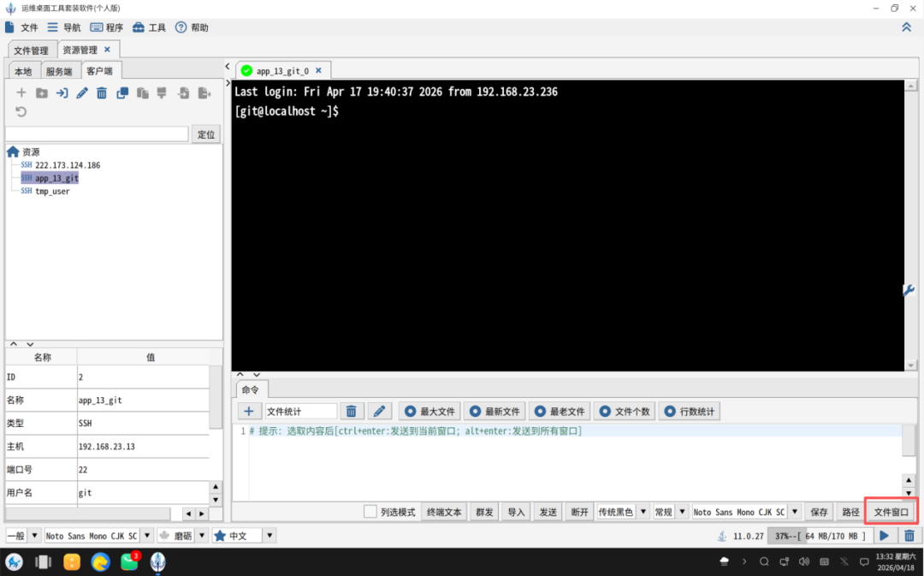924x576 pixels.
Task: Open the 传统黑色 color scheme dropdown
Action: tap(622, 512)
